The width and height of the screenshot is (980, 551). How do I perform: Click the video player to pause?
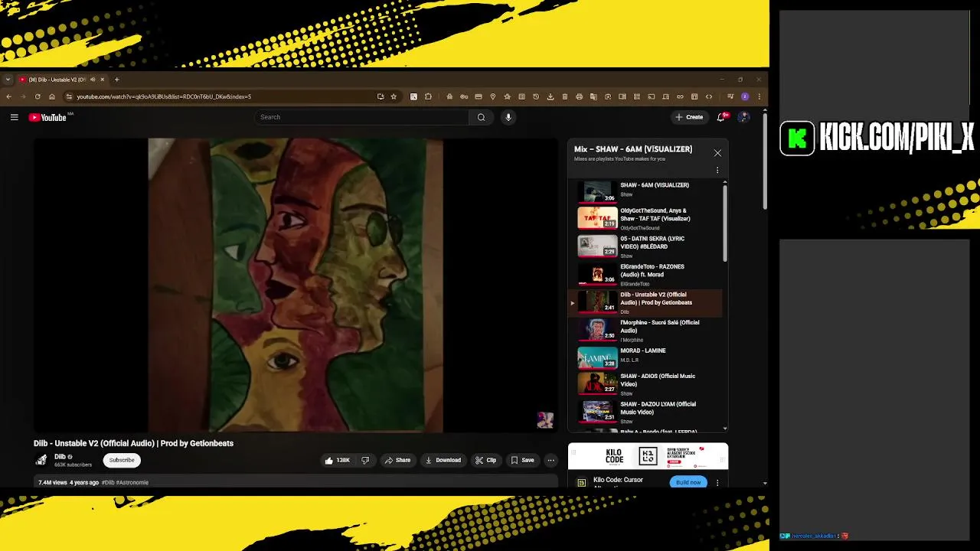coord(296,285)
